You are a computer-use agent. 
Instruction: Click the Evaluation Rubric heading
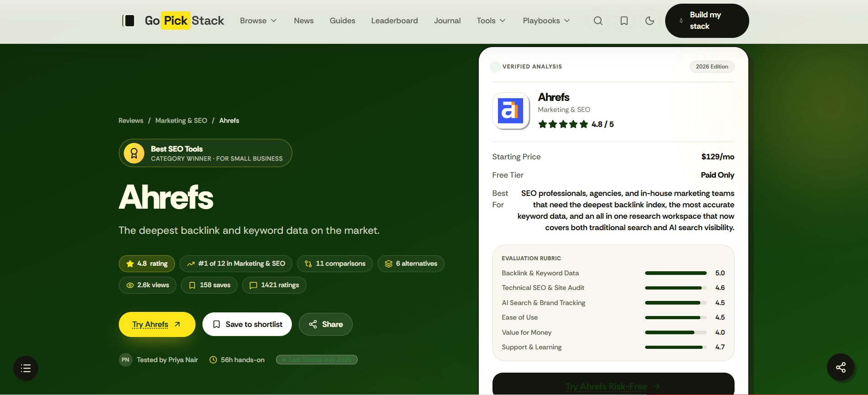(531, 258)
